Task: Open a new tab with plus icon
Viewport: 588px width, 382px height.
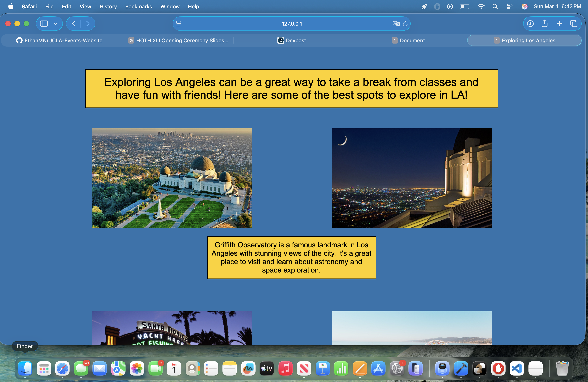Action: point(559,24)
